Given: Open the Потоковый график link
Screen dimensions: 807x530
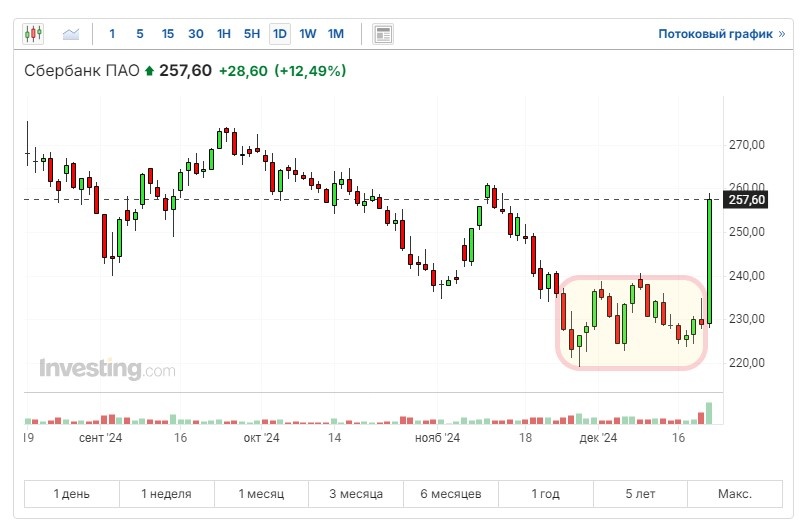Looking at the screenshot, I should (722, 34).
